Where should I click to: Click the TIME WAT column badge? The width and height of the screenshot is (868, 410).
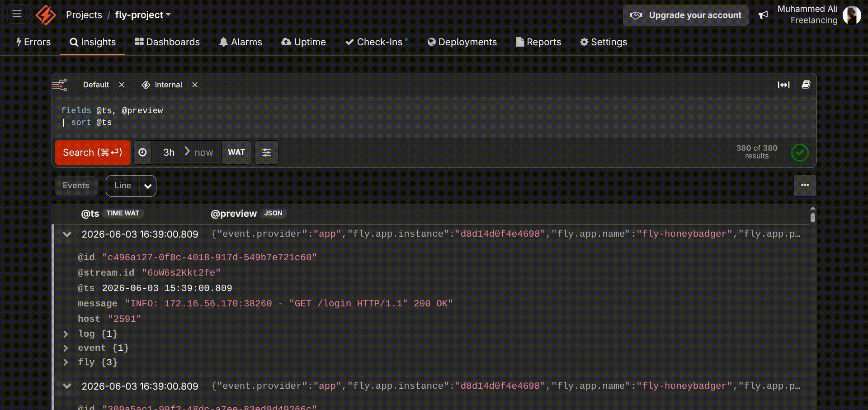point(123,213)
